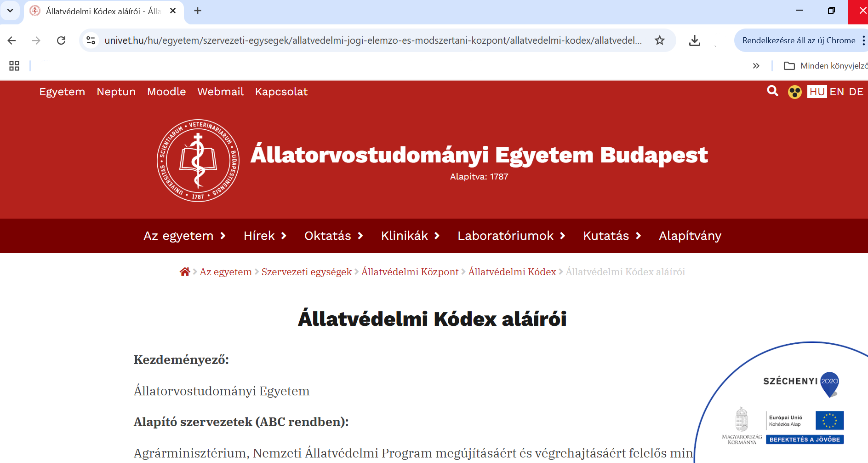Screen dimensions: 868x463
Task: Expand the Hírek menu chevron
Action: [284, 236]
